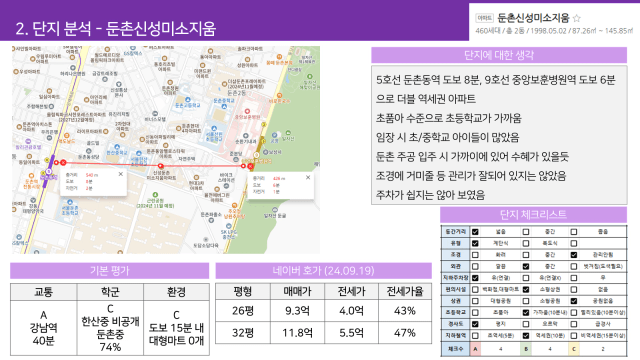Click the green 근린공원 park icon on the map
The width and height of the screenshot is (640, 360).
coord(155,195)
